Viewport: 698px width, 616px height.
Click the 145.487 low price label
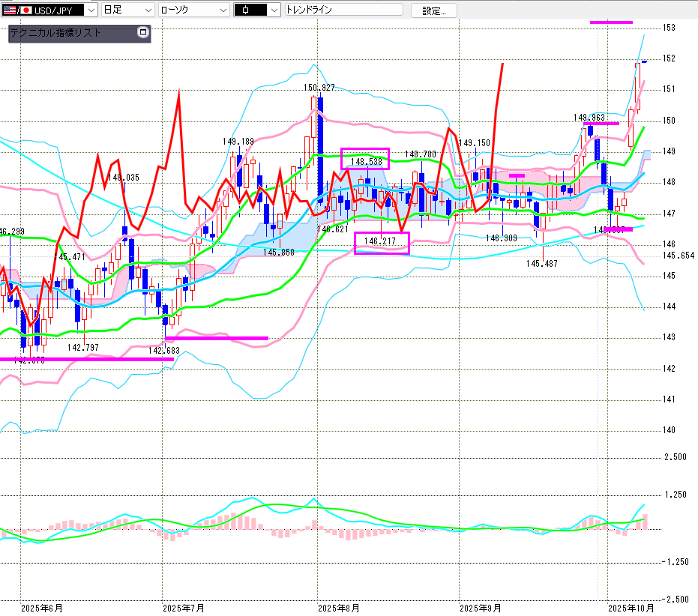(x=541, y=263)
